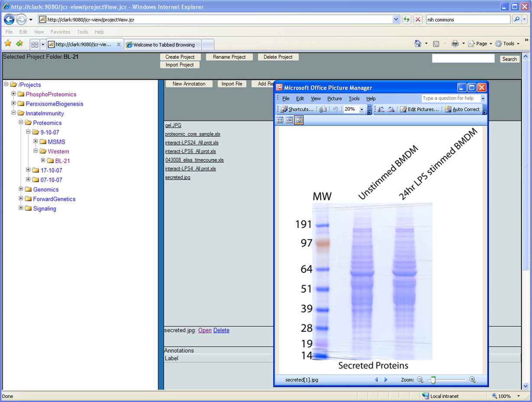Zoom in with the plus magnifier icon
Viewport: 532px width, 402px height.
[472, 379]
